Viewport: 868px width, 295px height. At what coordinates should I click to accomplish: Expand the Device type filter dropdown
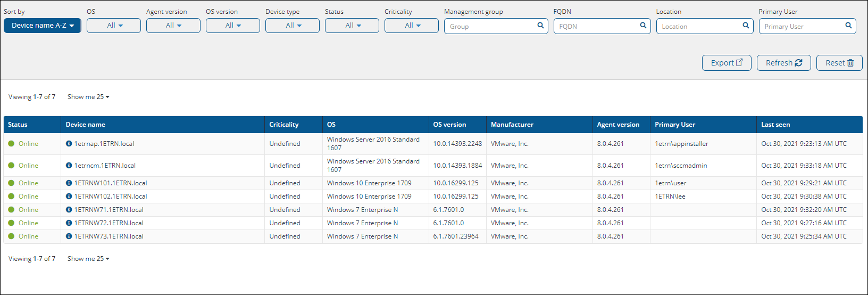coord(293,26)
